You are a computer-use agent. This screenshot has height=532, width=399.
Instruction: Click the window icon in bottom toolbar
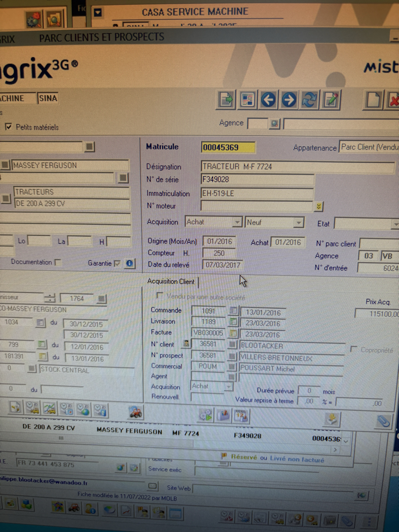tap(175, 514)
